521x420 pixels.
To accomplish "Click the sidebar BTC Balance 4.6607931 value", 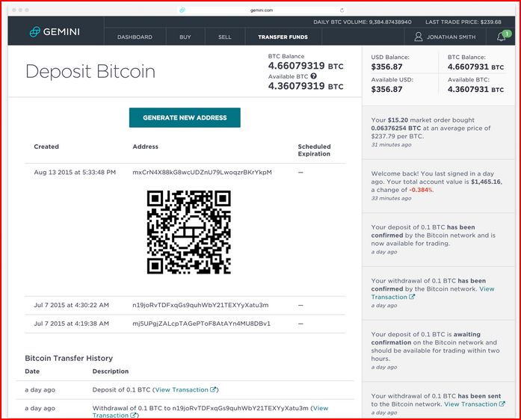I will [x=475, y=67].
